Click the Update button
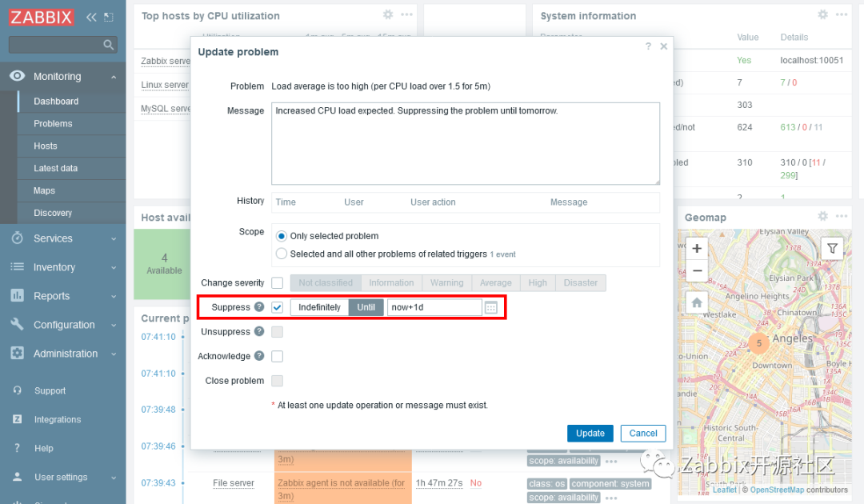Viewport: 864px width, 504px height. pyautogui.click(x=590, y=433)
